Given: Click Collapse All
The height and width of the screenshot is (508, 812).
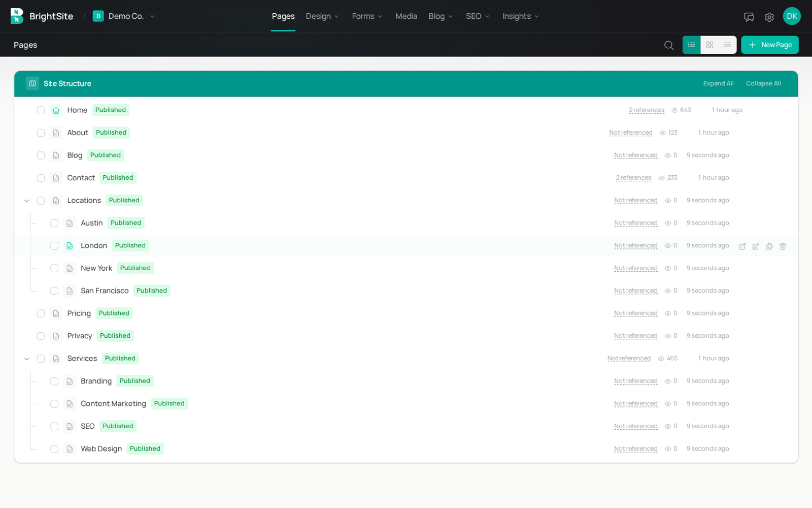Looking at the screenshot, I should tap(763, 83).
